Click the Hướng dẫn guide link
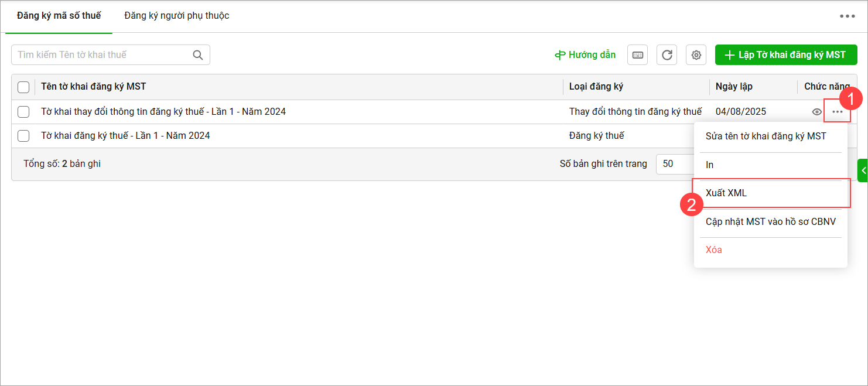The image size is (868, 386). [585, 55]
